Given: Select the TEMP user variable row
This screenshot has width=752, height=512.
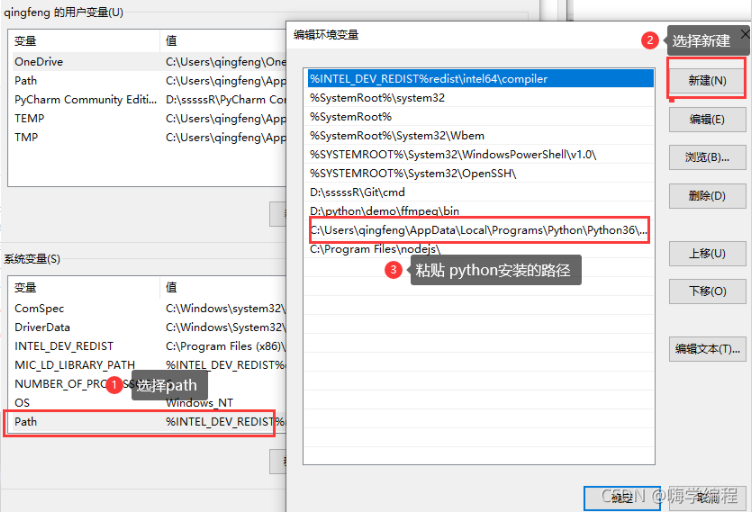Looking at the screenshot, I should tap(150, 118).
